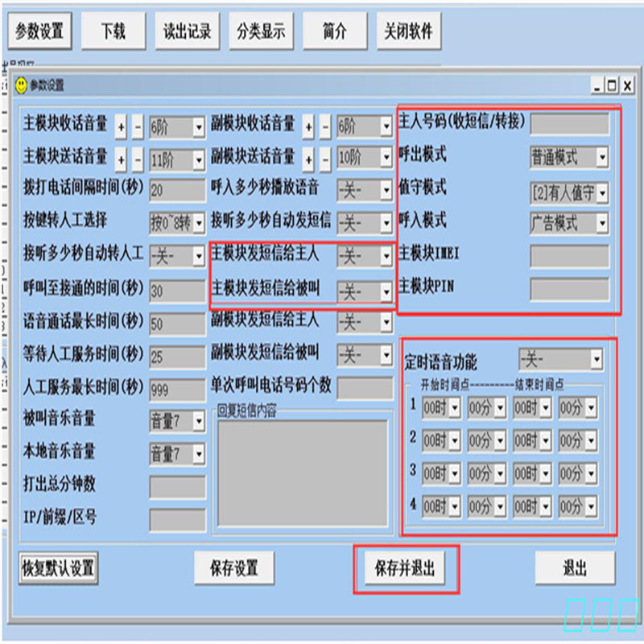Image resolution: width=644 pixels, height=644 pixels.
Task: Expand the 值守模式 dropdown
Action: click(601, 192)
